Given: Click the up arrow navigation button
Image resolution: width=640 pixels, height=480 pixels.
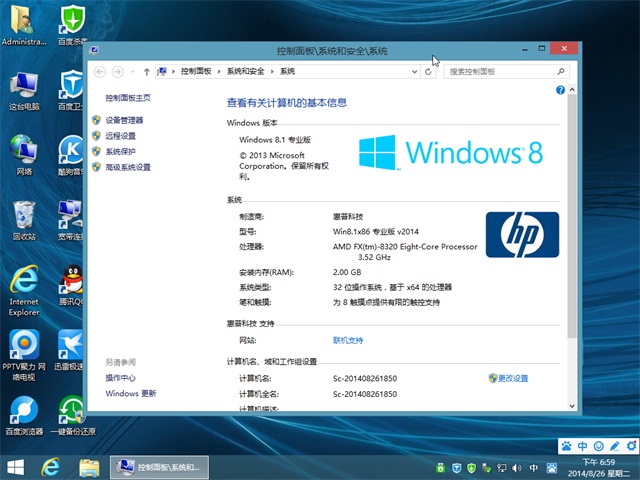Looking at the screenshot, I should 147,71.
